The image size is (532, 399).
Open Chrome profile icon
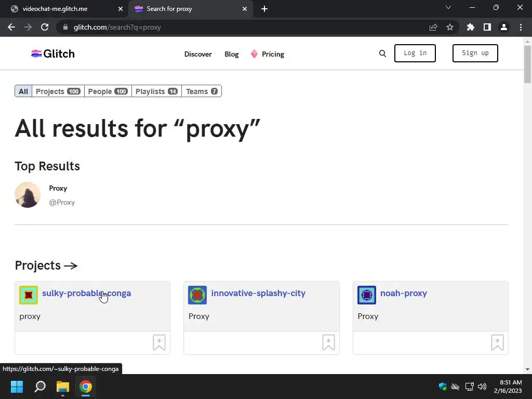pos(504,27)
